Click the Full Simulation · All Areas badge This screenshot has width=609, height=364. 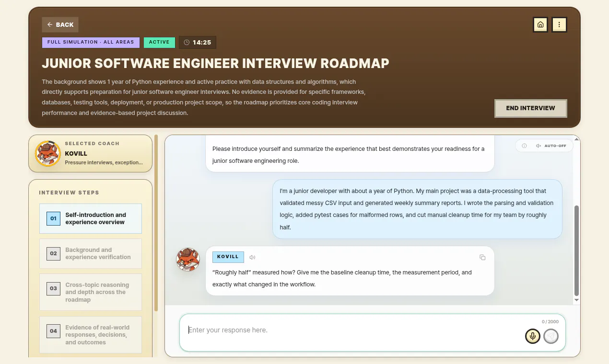point(91,42)
